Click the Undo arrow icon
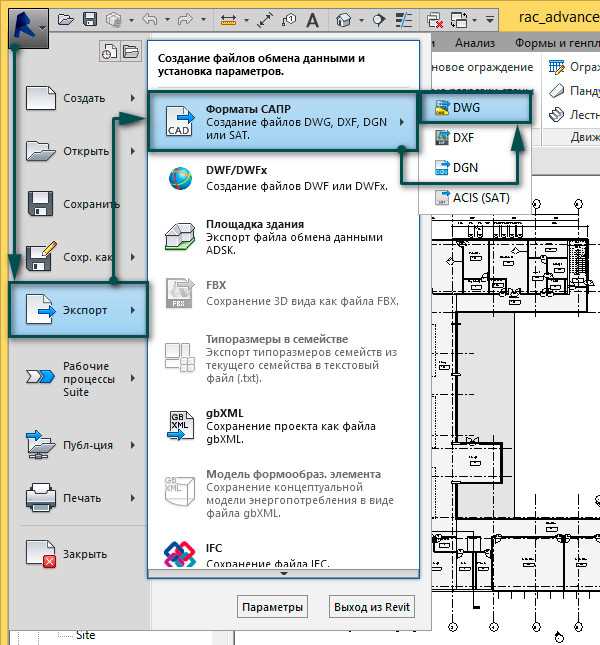 [150, 19]
